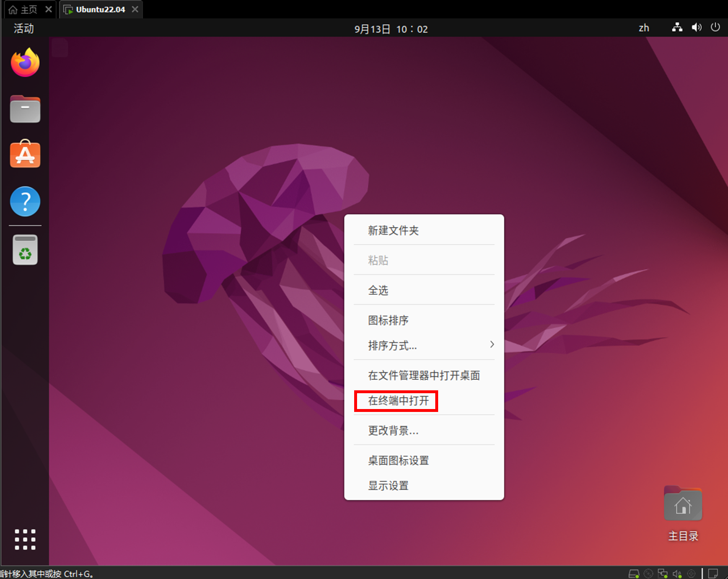Click the volume speaker icon in top bar
The image size is (728, 579).
click(696, 28)
